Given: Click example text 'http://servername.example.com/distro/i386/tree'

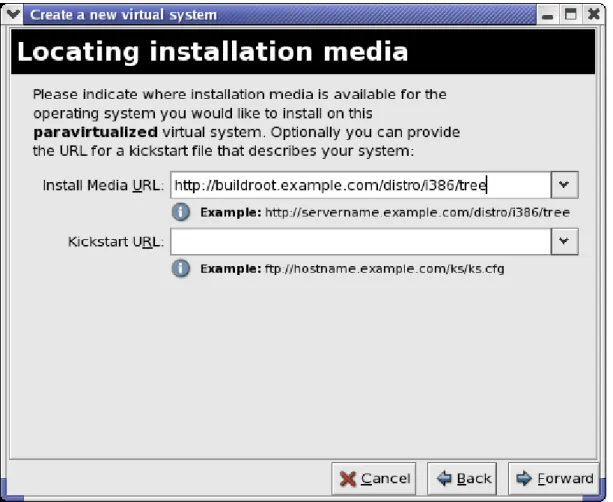Looking at the screenshot, I should 417,213.
